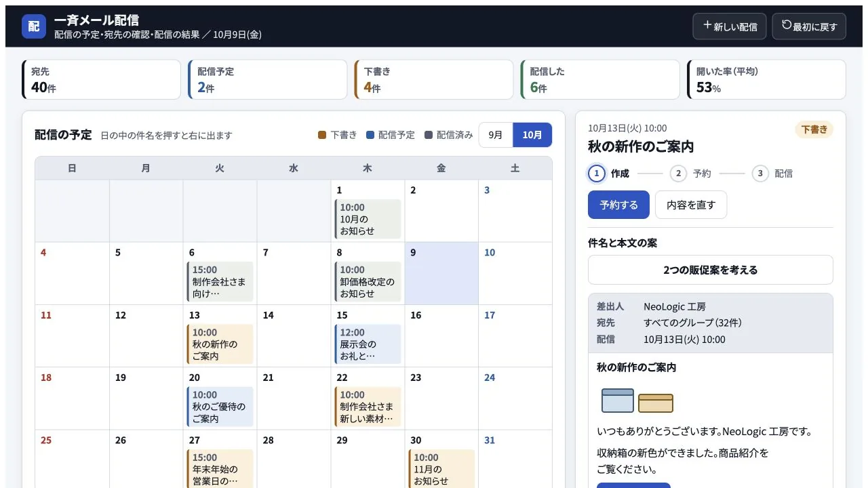Click the 最初に戻す reset button
The image size is (868, 488).
[809, 26]
